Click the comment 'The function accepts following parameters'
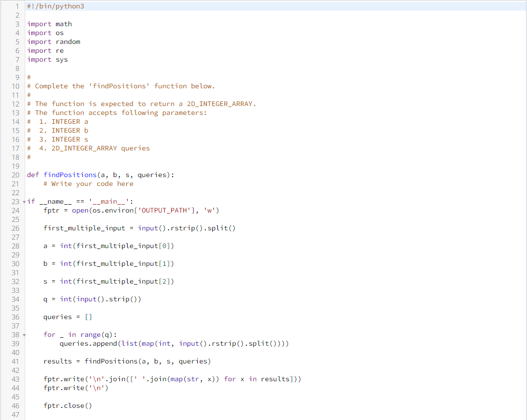Image resolution: width=527 pixels, height=420 pixels. [117, 113]
